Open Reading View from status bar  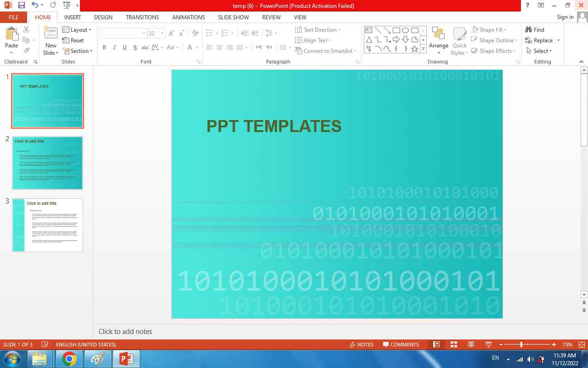point(471,345)
